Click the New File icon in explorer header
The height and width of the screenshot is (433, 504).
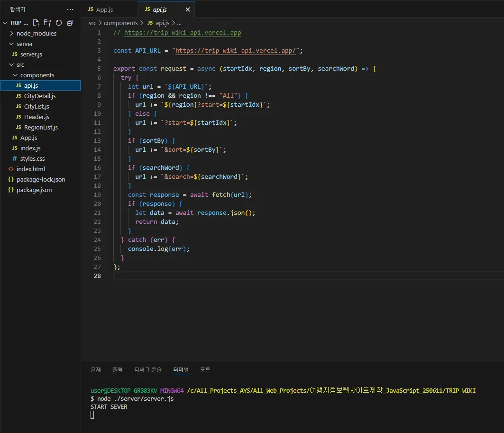pyautogui.click(x=36, y=23)
